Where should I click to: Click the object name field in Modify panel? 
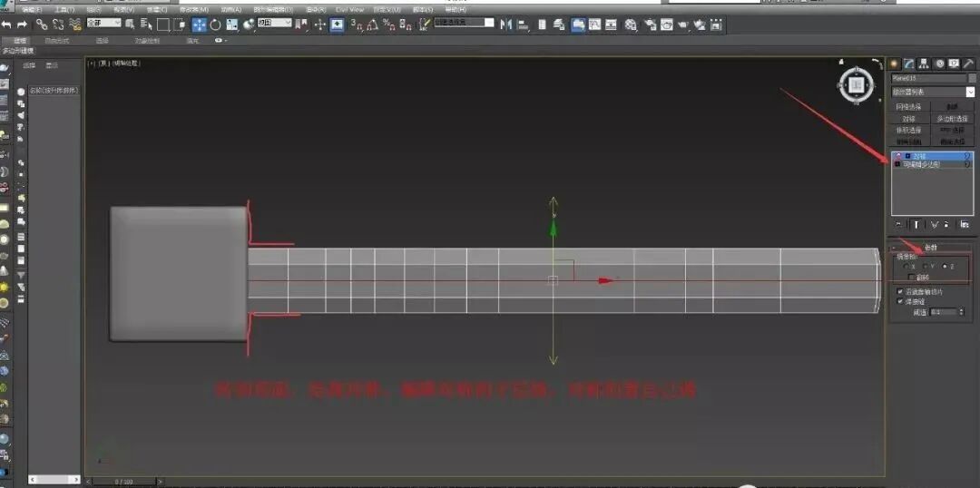(929, 77)
